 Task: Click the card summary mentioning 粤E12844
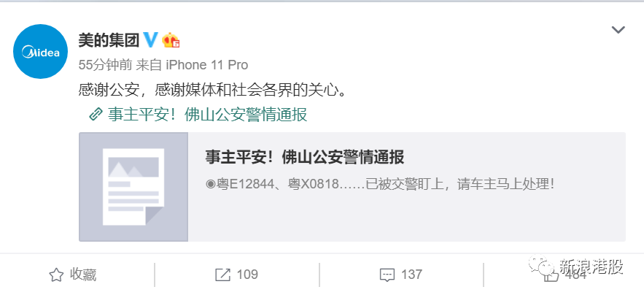point(380,184)
